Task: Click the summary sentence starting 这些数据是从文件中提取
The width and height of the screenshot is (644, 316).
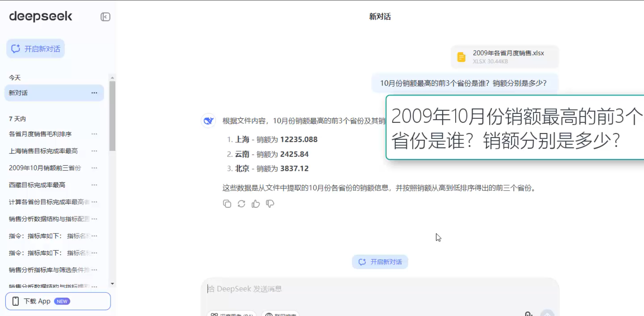Action: pos(380,188)
